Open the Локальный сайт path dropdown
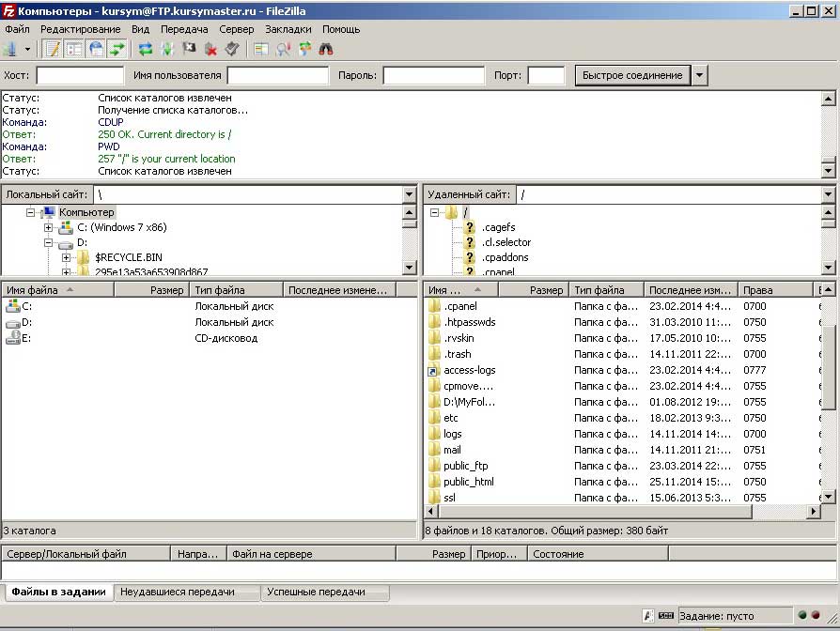This screenshot has width=840, height=631. [410, 194]
